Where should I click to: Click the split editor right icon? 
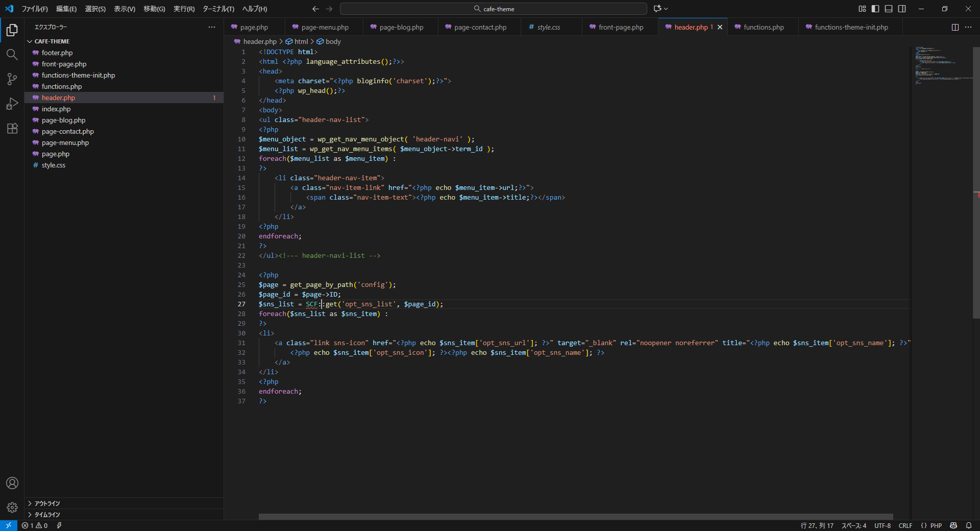click(955, 27)
